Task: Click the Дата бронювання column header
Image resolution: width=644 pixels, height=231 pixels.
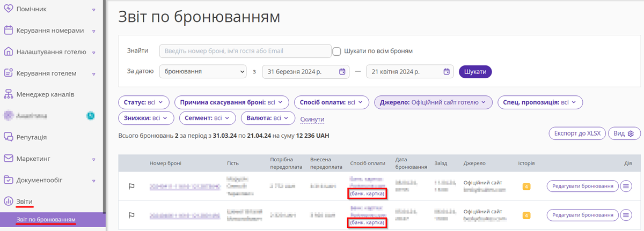Action: click(x=411, y=163)
